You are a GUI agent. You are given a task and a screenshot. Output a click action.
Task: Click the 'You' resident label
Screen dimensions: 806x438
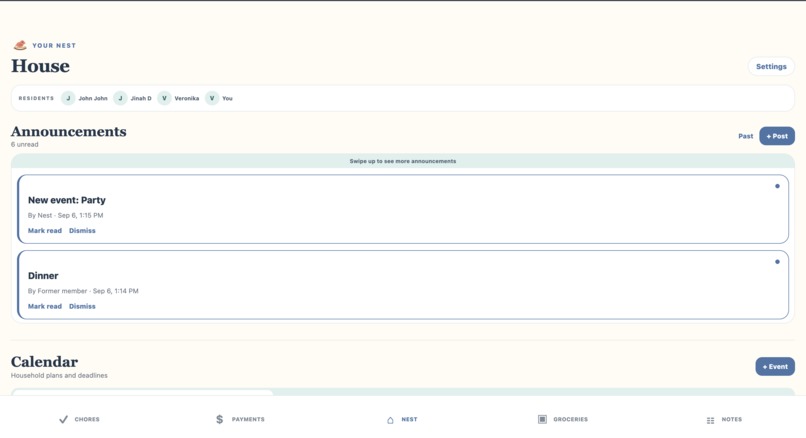click(227, 98)
